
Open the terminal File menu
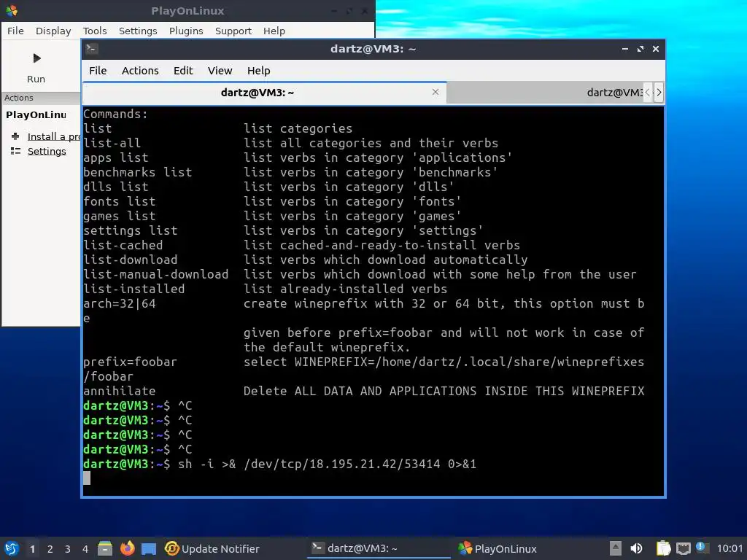pyautogui.click(x=98, y=71)
